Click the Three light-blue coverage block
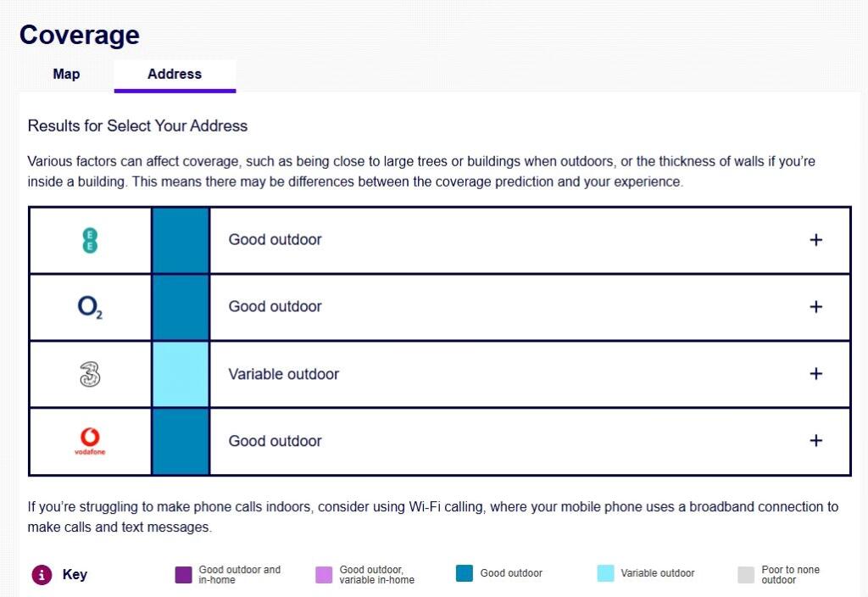This screenshot has height=597, width=868. click(181, 374)
